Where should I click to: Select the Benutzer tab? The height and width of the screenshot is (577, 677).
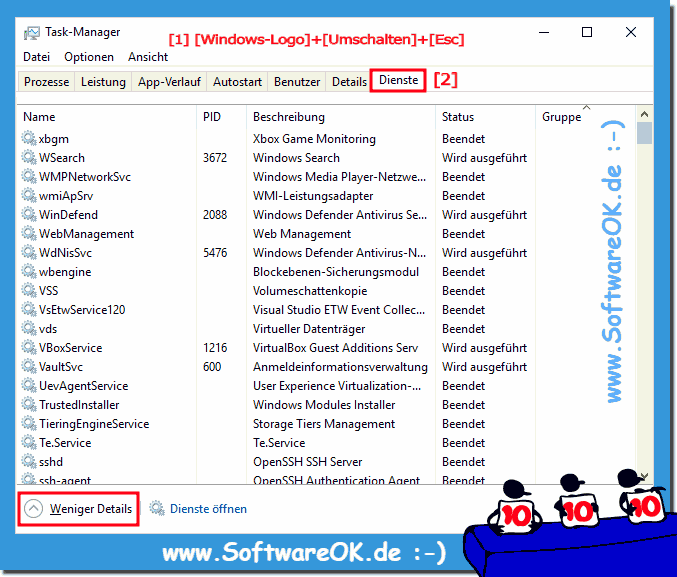coord(297,82)
